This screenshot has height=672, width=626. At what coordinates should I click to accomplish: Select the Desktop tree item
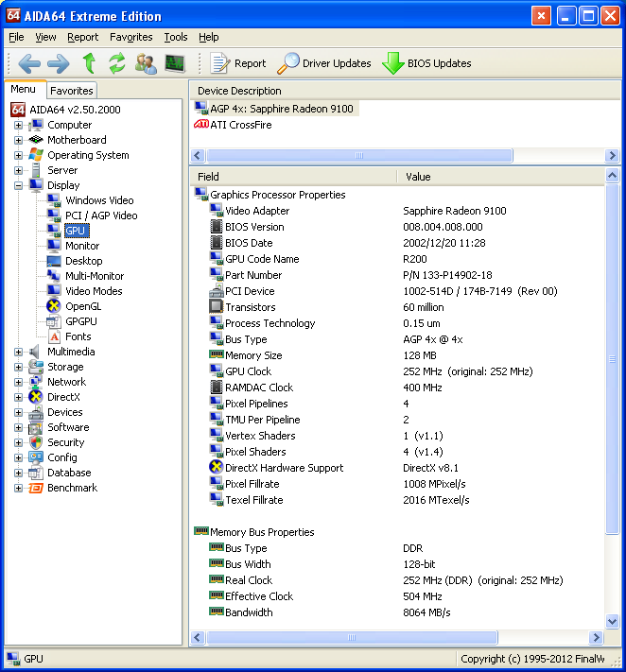pos(83,261)
